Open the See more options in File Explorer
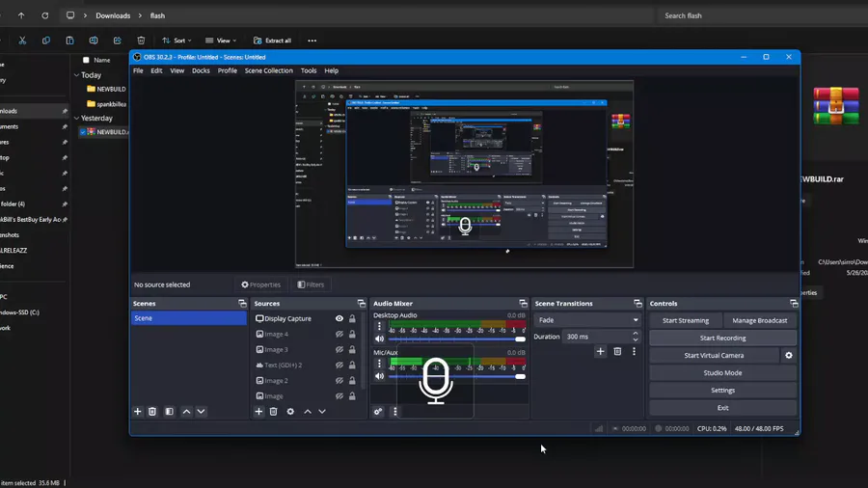Viewport: 868px width, 488px height. click(312, 41)
